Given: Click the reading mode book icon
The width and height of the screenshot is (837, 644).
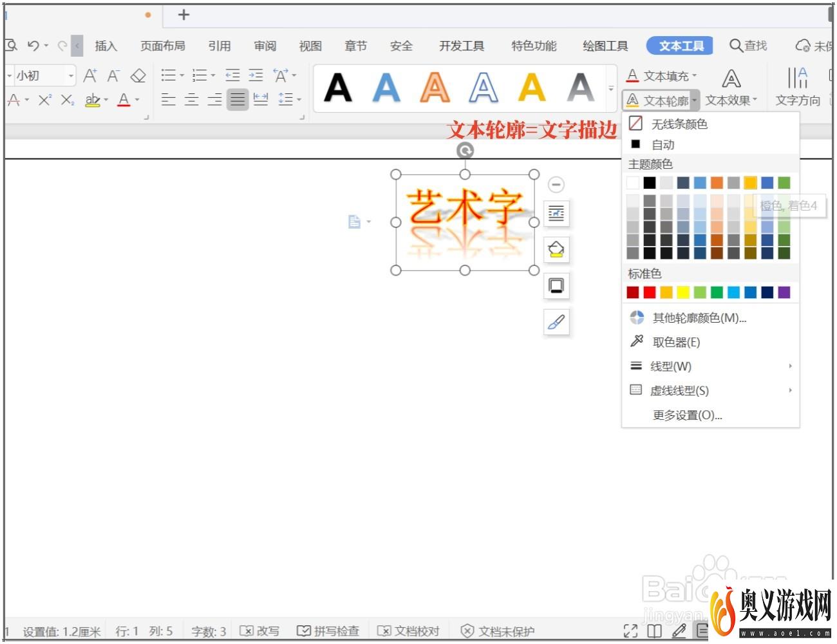Looking at the screenshot, I should pyautogui.click(x=654, y=631).
